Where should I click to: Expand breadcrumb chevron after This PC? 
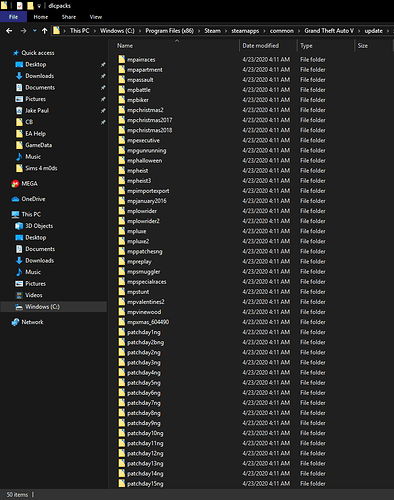(x=95, y=31)
